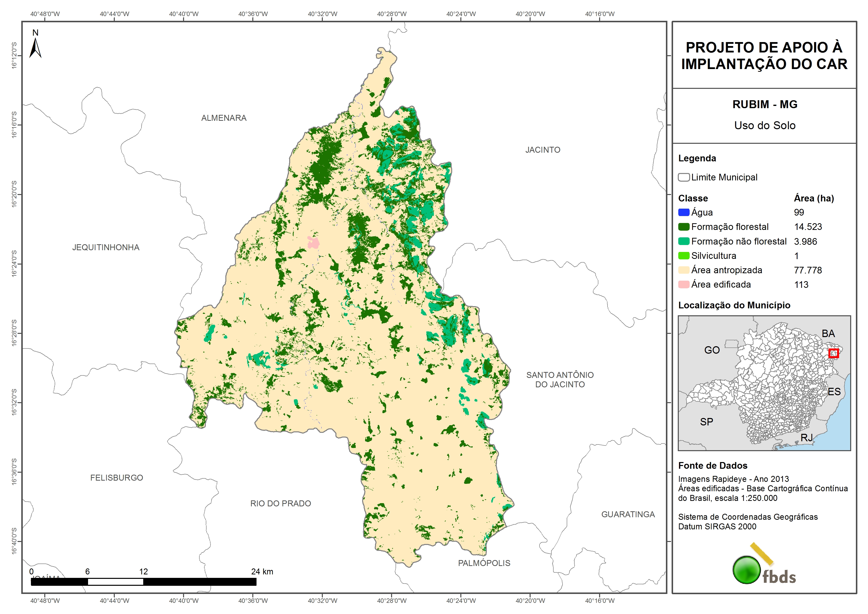Click the RIO DO PRADO label
This screenshot has height=614, width=868.
[x=281, y=504]
